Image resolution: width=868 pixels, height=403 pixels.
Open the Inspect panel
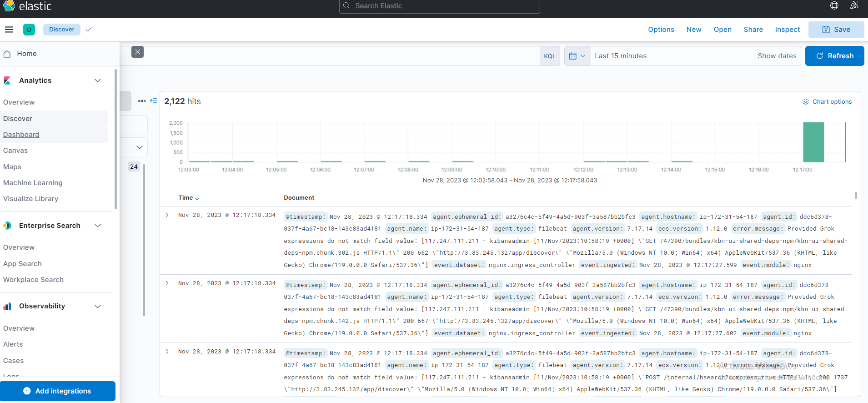coord(788,30)
